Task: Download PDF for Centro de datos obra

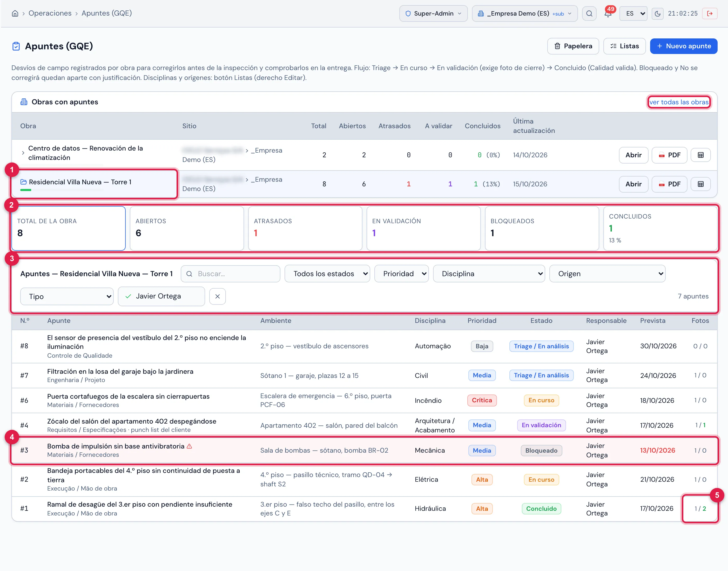Action: click(669, 155)
